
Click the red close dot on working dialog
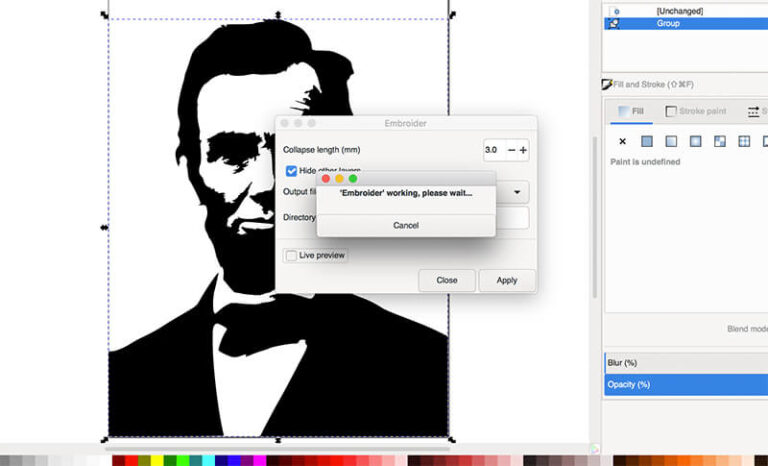click(x=326, y=179)
